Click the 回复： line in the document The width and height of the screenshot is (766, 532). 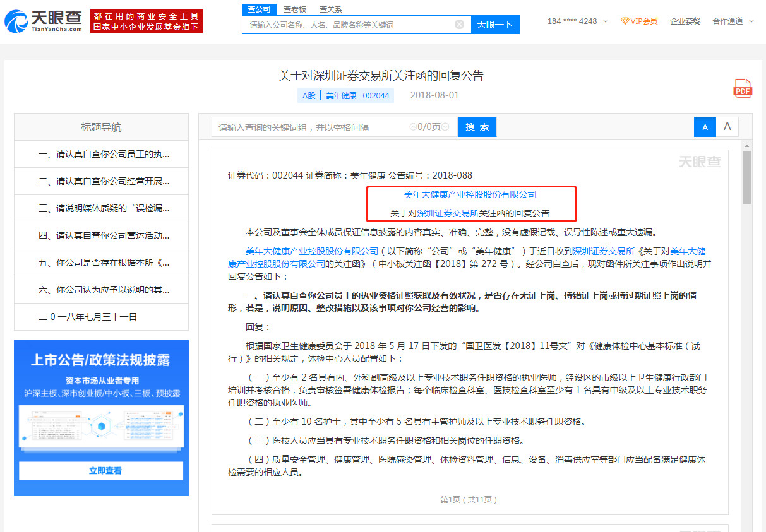(x=258, y=327)
